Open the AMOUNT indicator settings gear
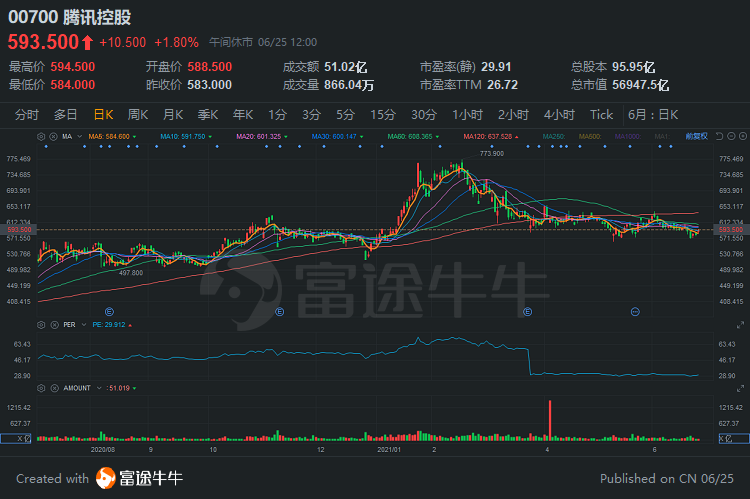The height and width of the screenshot is (499, 750). point(41,388)
